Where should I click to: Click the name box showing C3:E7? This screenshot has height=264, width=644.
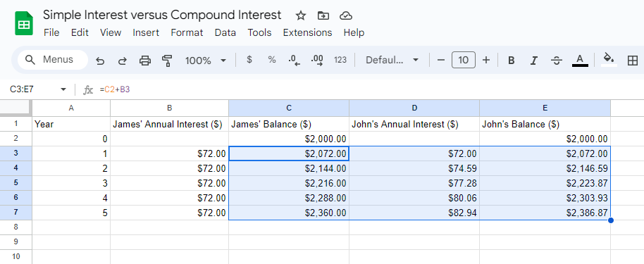click(x=22, y=89)
